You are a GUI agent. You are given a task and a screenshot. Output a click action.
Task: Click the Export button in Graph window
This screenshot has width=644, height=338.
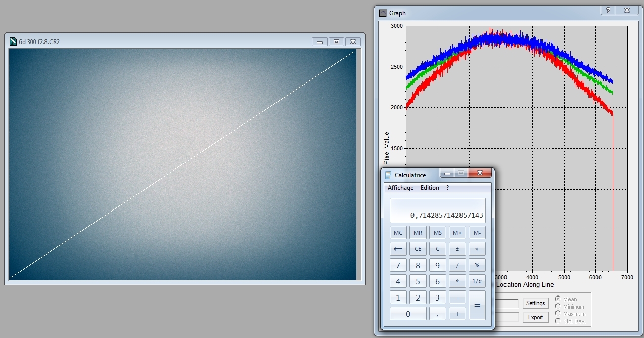pyautogui.click(x=535, y=317)
